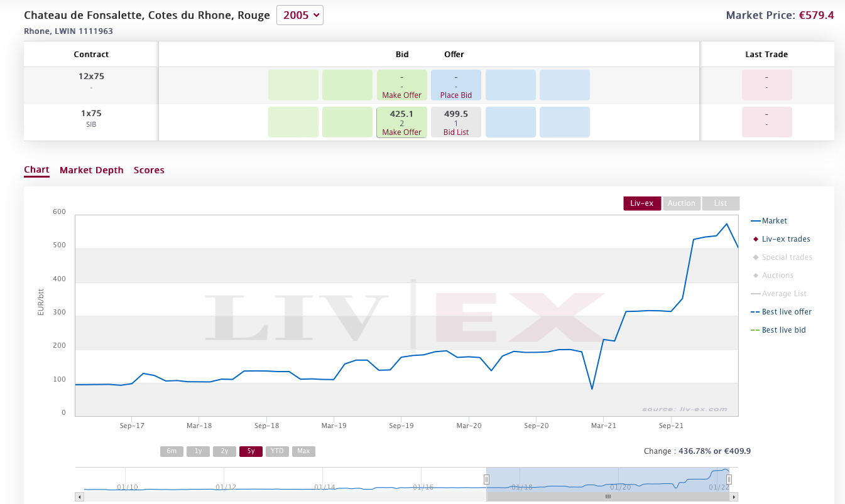Click navigator scrollbar left arrow
Viewport: 845px width, 504px height.
click(x=79, y=496)
